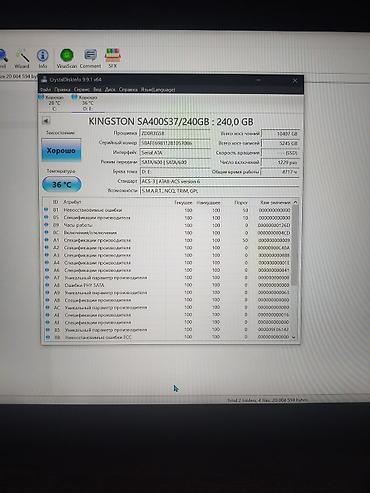
Task: Open the Диск menu
Action: 110,90
